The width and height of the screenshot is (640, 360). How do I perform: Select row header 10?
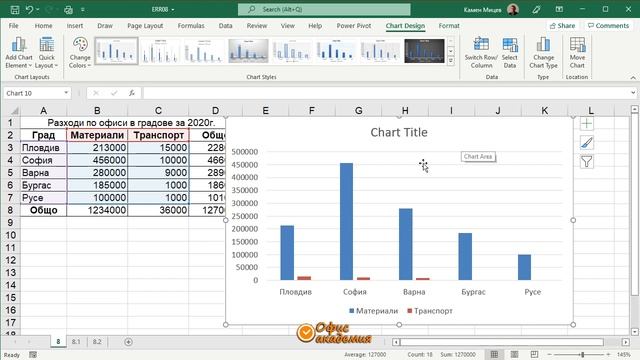[x=11, y=235]
